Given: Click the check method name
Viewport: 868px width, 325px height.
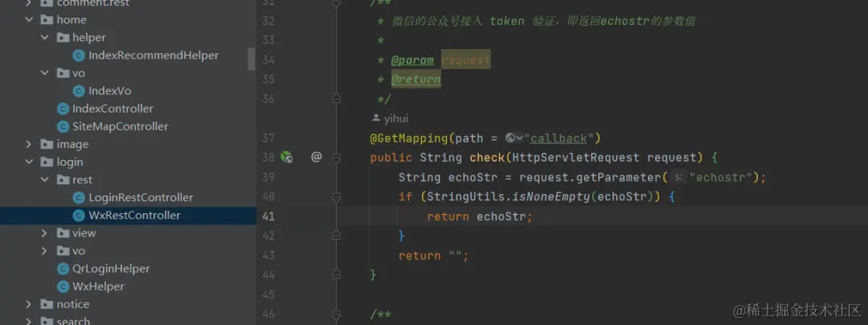Looking at the screenshot, I should [x=487, y=158].
